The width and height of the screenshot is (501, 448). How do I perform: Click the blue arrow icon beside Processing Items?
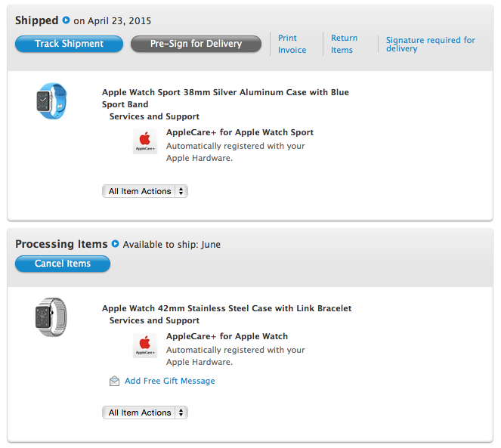116,244
